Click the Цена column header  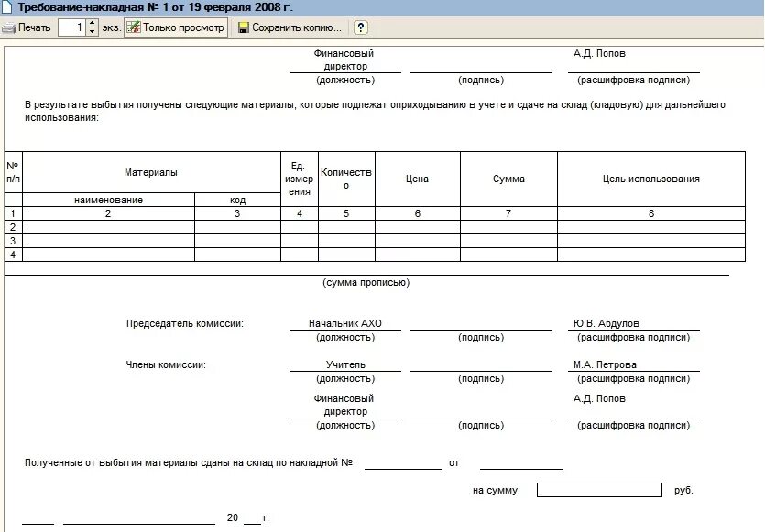pos(418,179)
